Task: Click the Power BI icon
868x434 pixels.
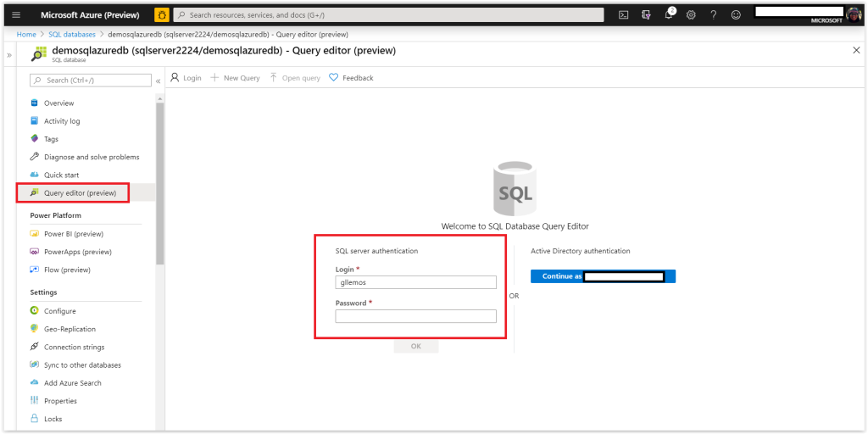Action: (34, 234)
